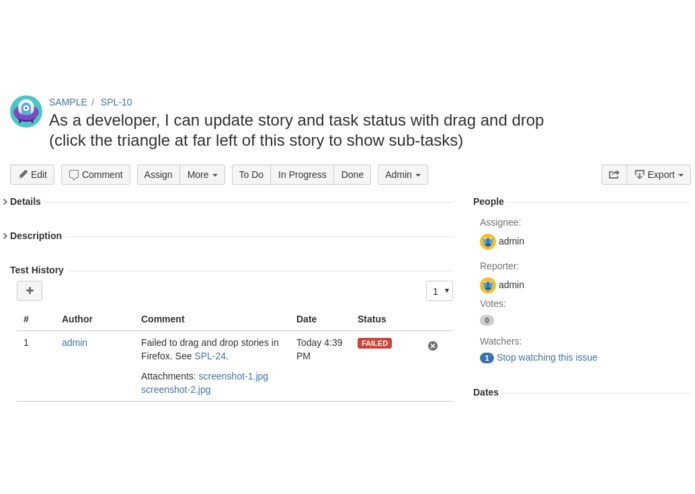Open the test history page selector
The height and width of the screenshot is (494, 695).
click(x=439, y=291)
